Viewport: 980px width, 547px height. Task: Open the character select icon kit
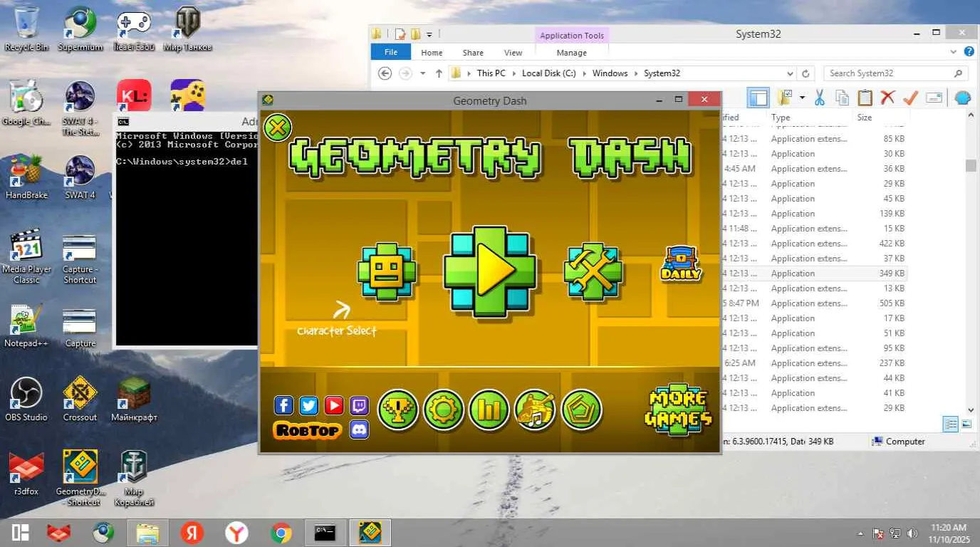click(387, 271)
